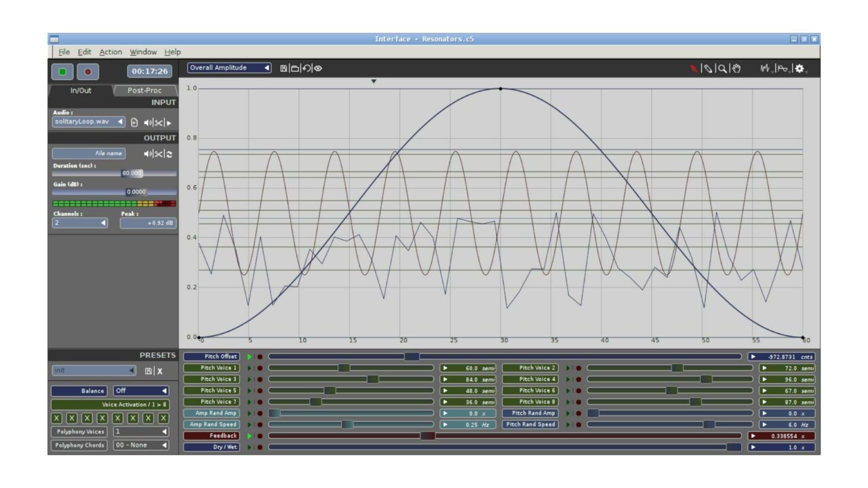Screen dimensions: 868x488
Task: Toggle voice 1 activation checkbox
Action: pos(57,419)
